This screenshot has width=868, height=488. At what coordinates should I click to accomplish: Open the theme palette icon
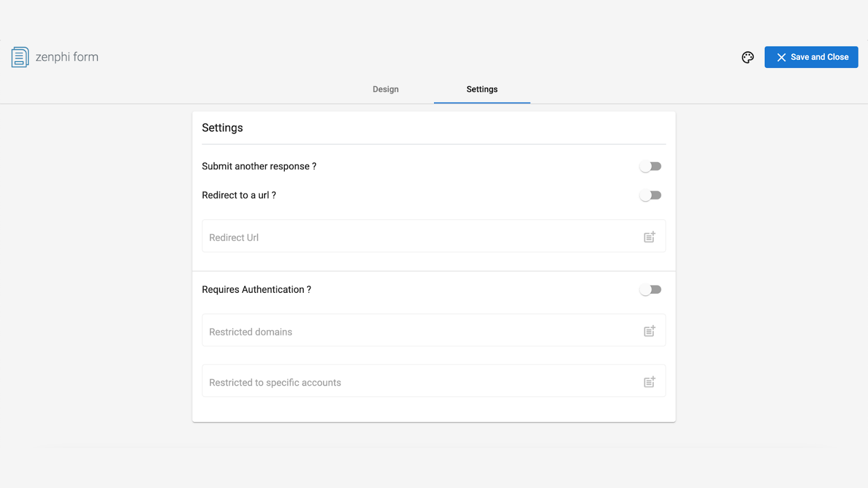pos(748,57)
